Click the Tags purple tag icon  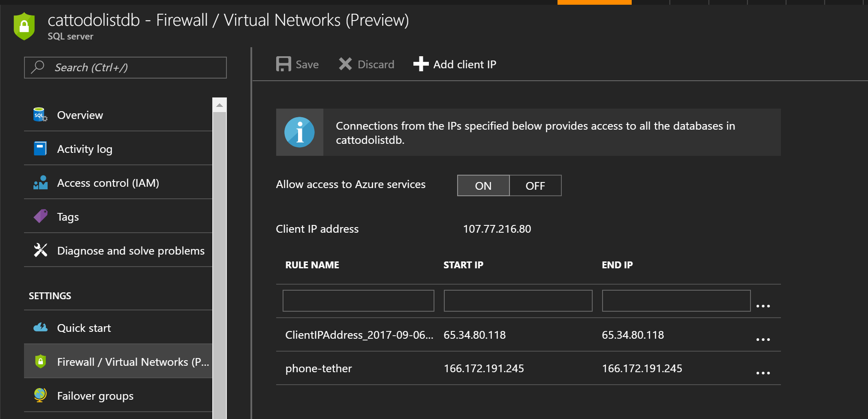40,216
